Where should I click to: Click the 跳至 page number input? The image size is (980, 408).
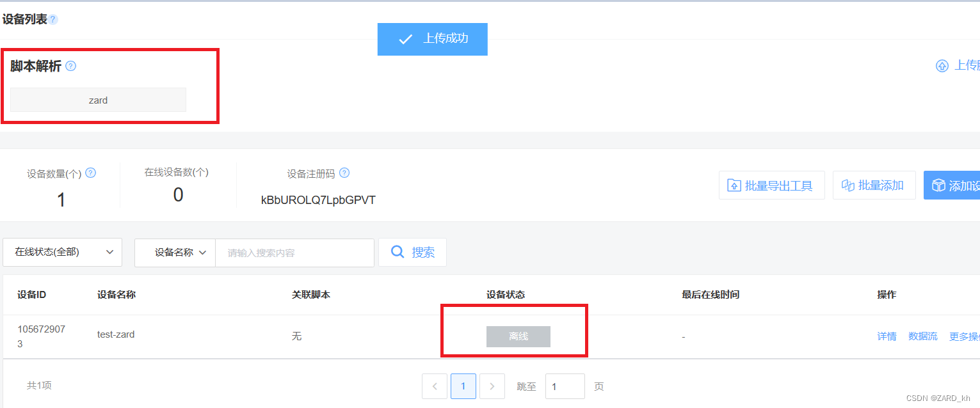pyautogui.click(x=565, y=386)
